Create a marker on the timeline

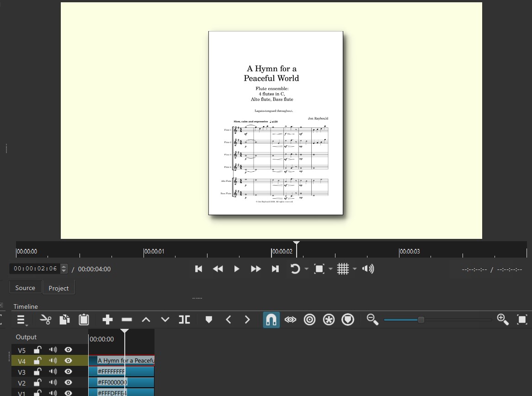point(209,320)
